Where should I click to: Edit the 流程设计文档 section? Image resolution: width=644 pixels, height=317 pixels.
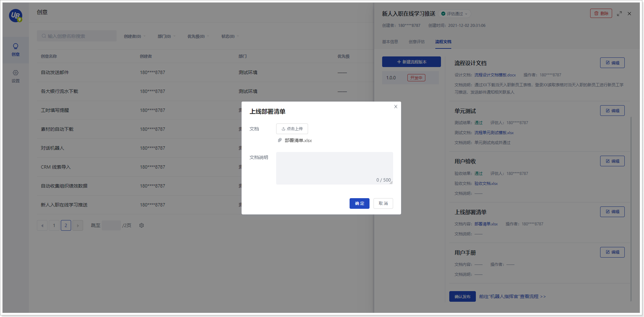point(612,63)
